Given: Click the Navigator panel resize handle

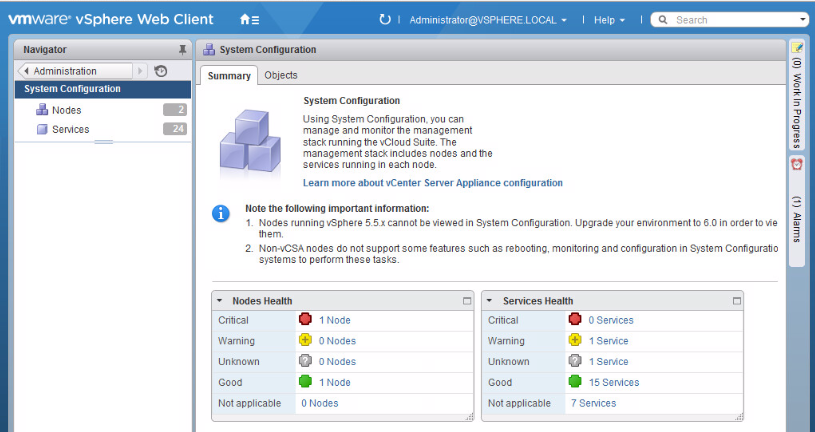Looking at the screenshot, I should coord(103,141).
